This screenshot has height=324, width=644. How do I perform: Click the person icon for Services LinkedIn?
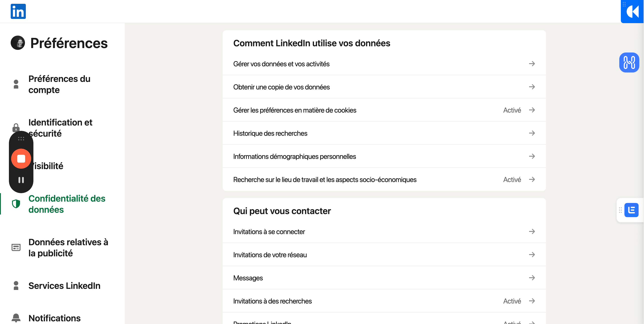pos(16,286)
